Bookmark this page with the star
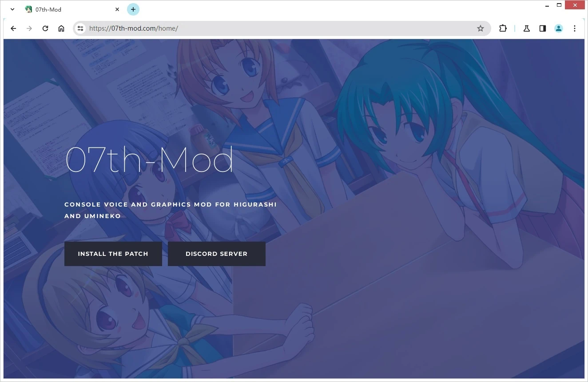Screen dimensions: 588x382 [x=480, y=28]
